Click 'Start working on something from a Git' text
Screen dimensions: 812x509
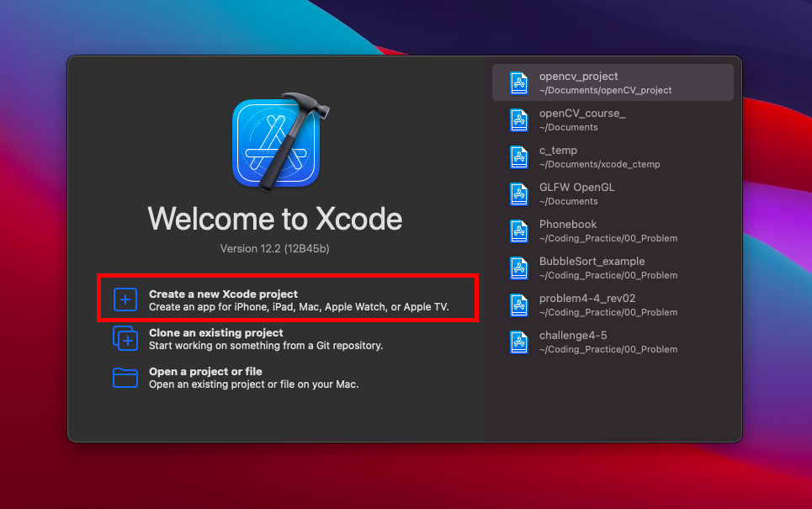(266, 346)
